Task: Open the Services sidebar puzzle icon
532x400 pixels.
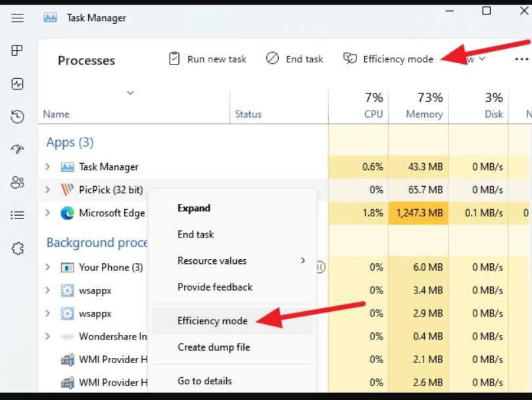Action: coord(17,249)
